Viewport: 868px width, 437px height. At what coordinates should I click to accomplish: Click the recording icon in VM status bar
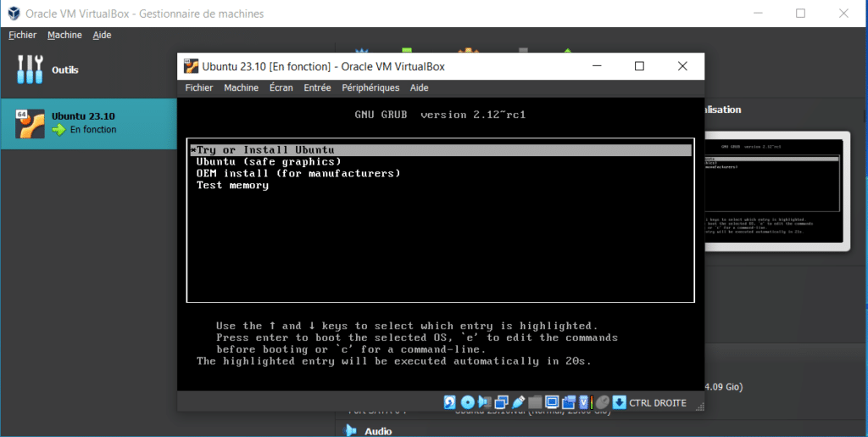click(x=569, y=403)
